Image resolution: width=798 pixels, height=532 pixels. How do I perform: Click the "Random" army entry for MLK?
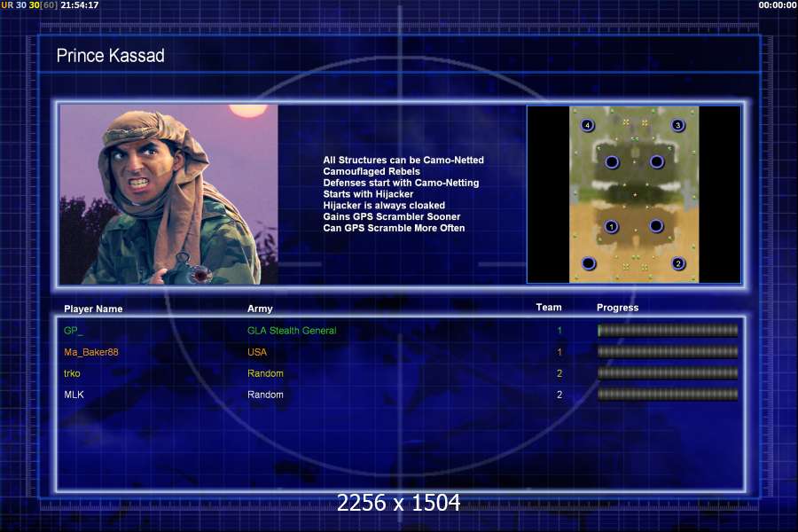point(265,395)
